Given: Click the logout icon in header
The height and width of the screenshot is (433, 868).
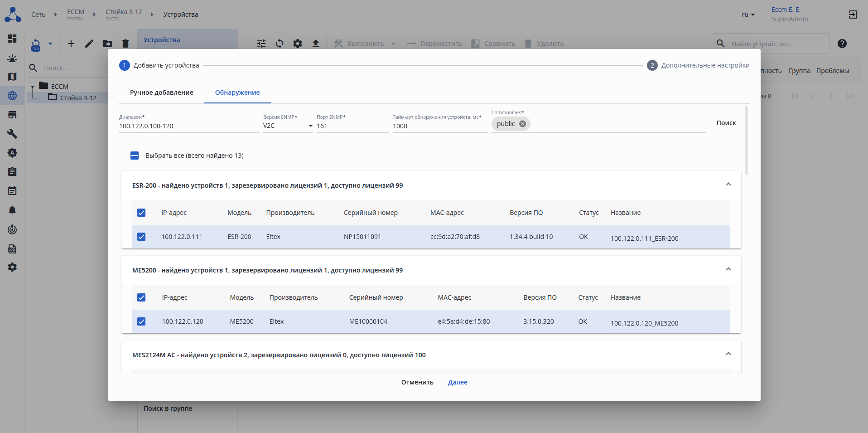Looking at the screenshot, I should [853, 15].
